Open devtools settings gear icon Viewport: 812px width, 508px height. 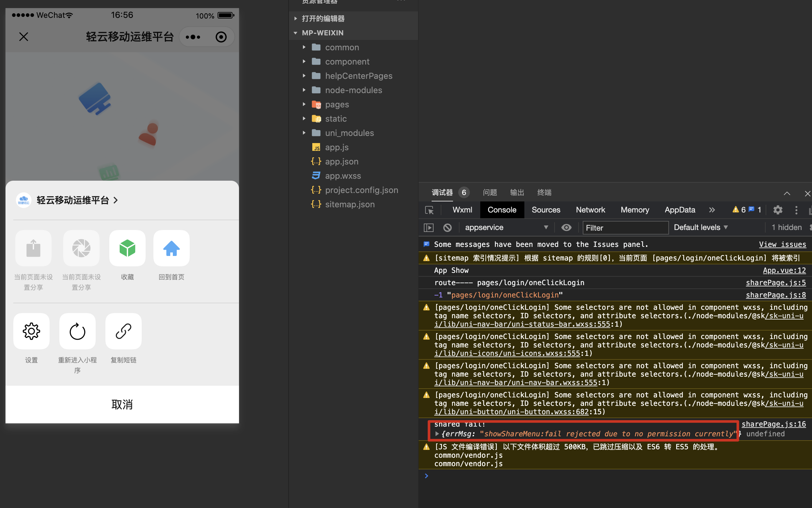(x=777, y=210)
